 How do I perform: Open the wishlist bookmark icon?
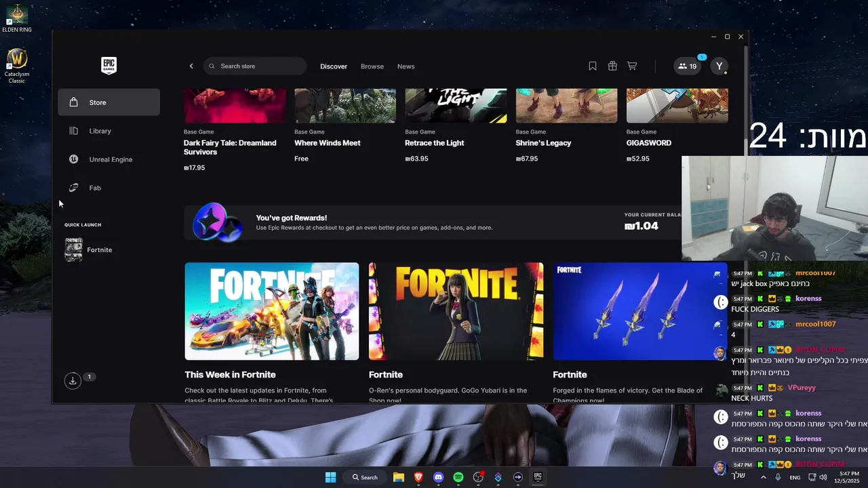coord(593,66)
